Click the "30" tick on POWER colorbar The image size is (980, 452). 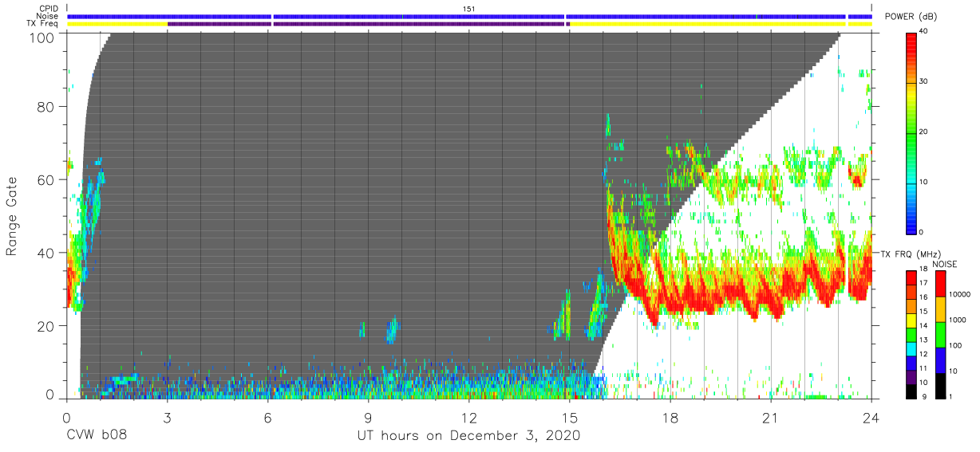click(x=924, y=81)
